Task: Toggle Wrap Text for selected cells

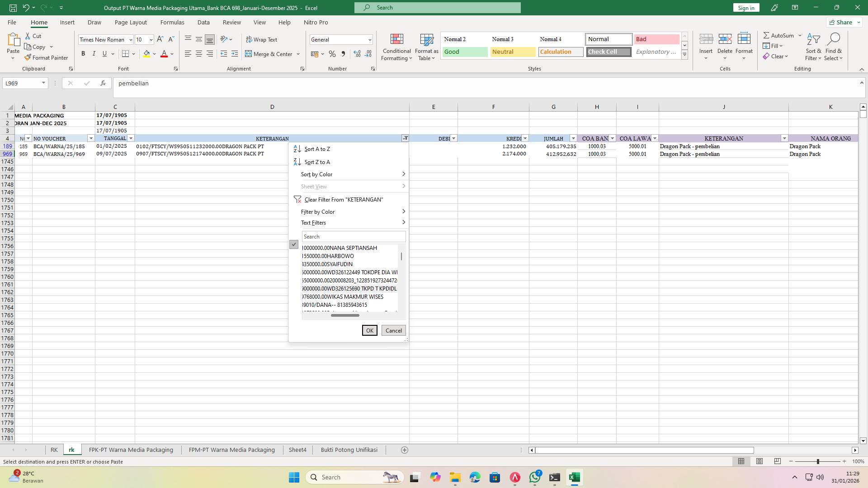Action: (262, 39)
